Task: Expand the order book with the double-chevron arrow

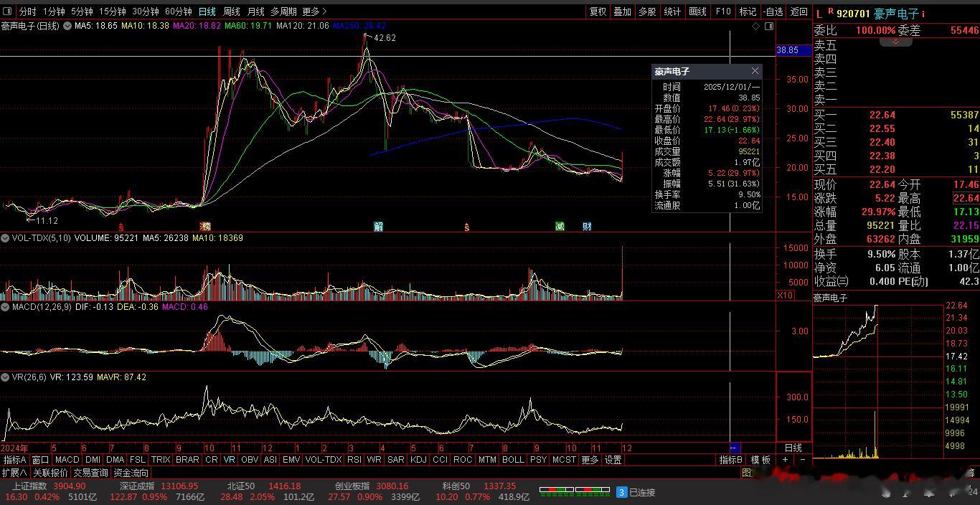Action: (895, 42)
